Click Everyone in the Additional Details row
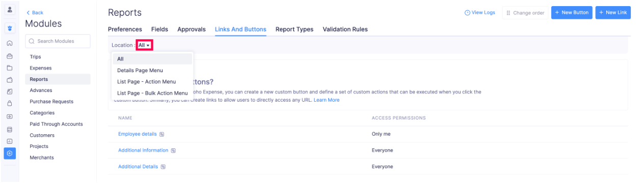The height and width of the screenshot is (183, 644). click(x=383, y=167)
